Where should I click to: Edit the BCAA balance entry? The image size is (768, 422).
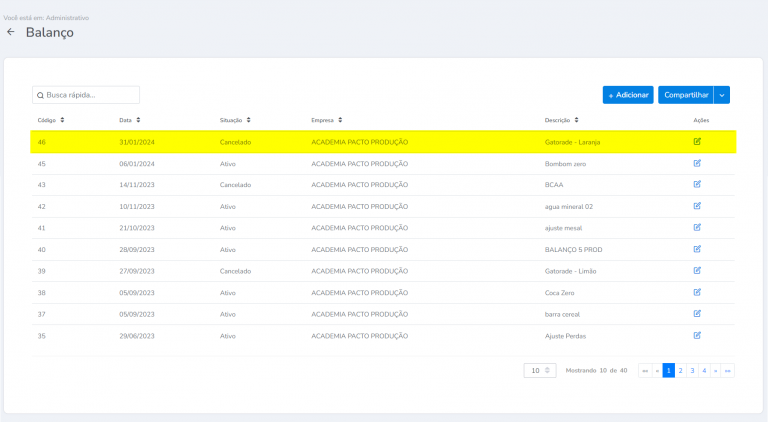(x=697, y=184)
